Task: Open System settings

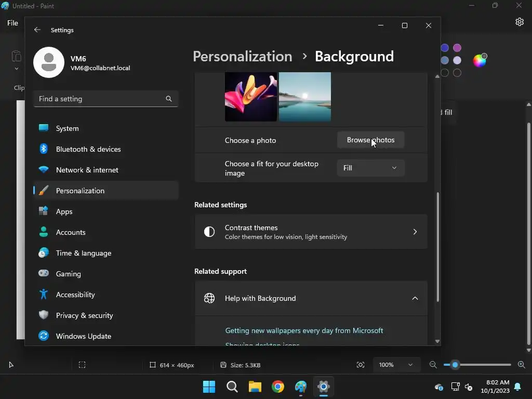Action: 106,128
